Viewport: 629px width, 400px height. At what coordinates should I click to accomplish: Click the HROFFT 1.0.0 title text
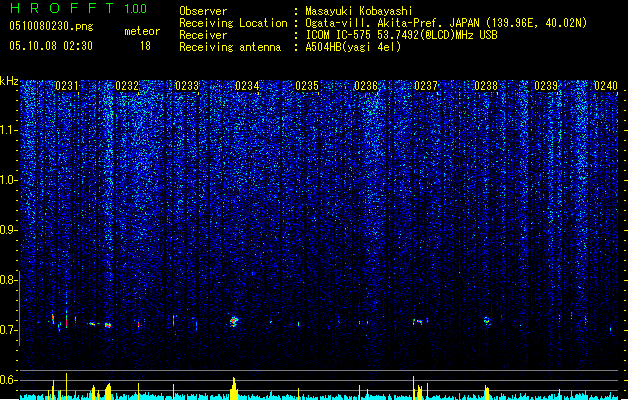click(x=79, y=8)
